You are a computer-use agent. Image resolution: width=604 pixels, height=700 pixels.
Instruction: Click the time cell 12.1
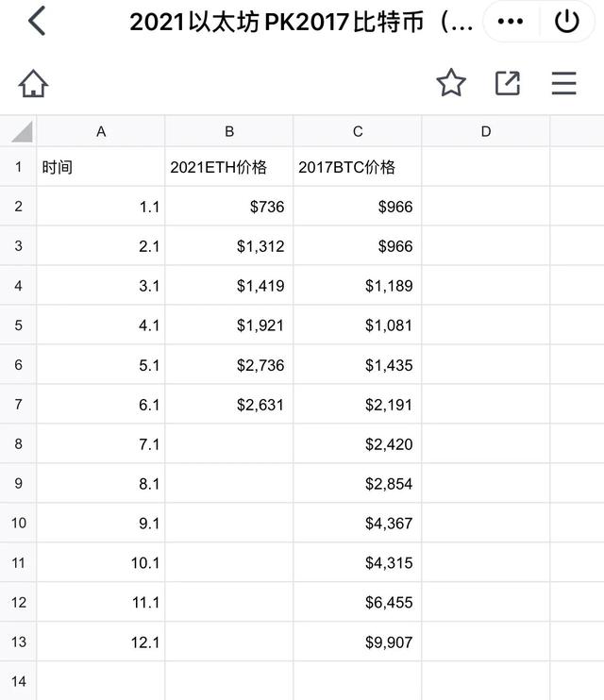pos(101,642)
